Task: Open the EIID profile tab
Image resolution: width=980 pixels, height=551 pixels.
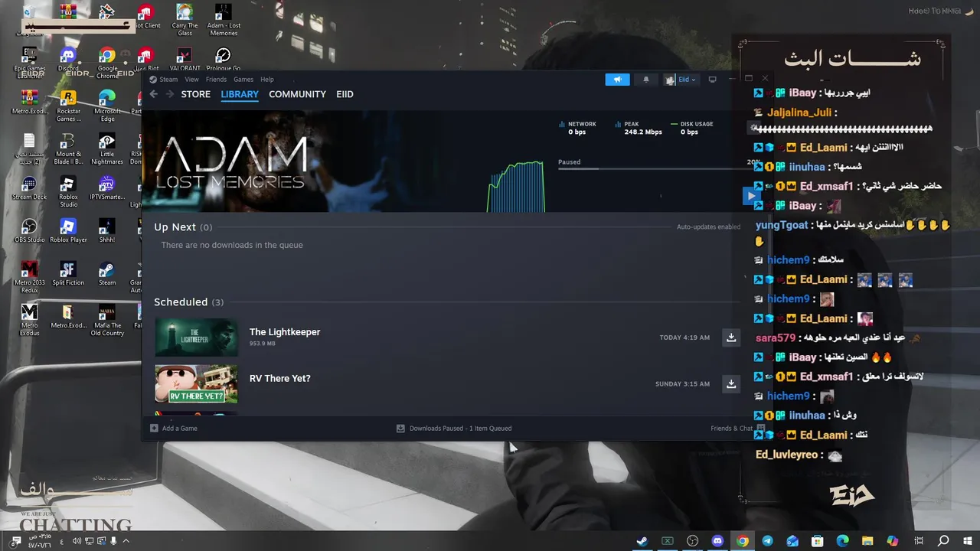Action: 345,94
